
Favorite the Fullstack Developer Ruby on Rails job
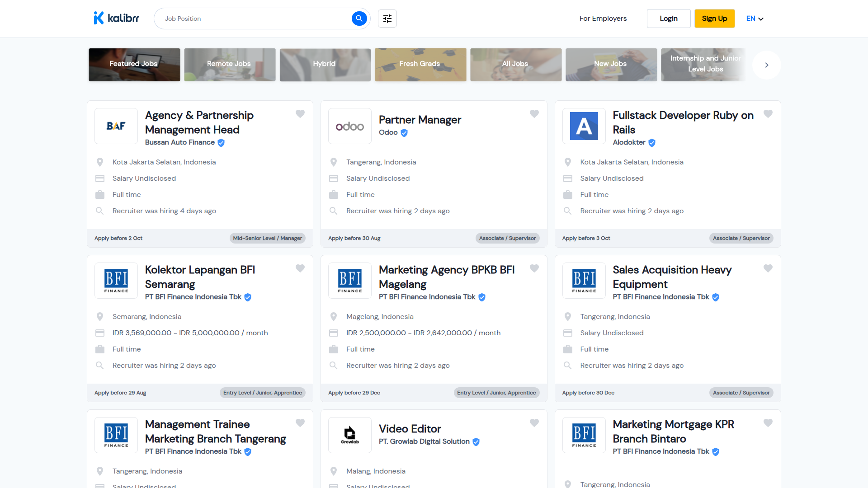[x=768, y=114]
